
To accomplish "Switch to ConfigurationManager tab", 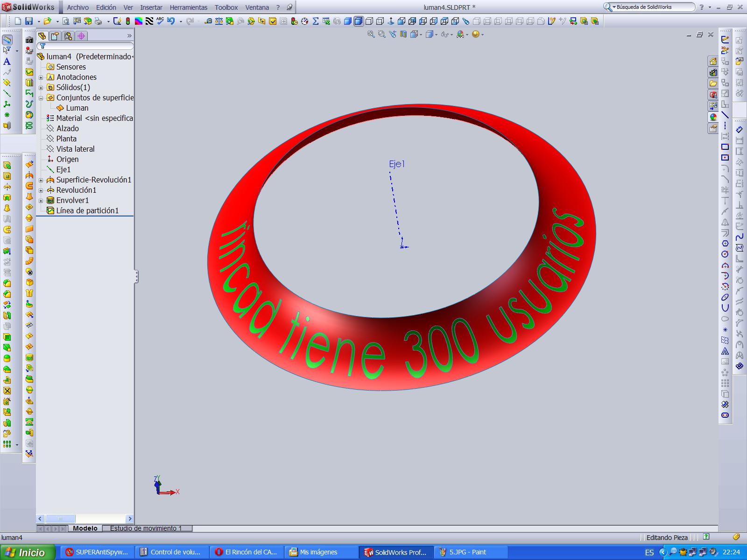I will click(x=68, y=36).
